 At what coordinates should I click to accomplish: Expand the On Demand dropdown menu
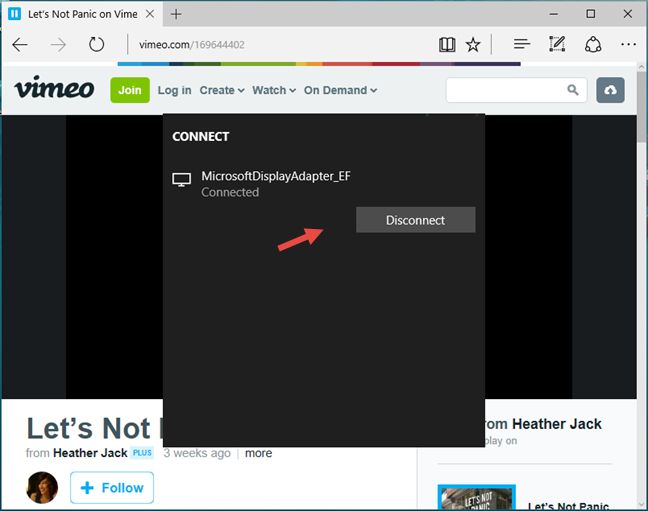point(340,90)
